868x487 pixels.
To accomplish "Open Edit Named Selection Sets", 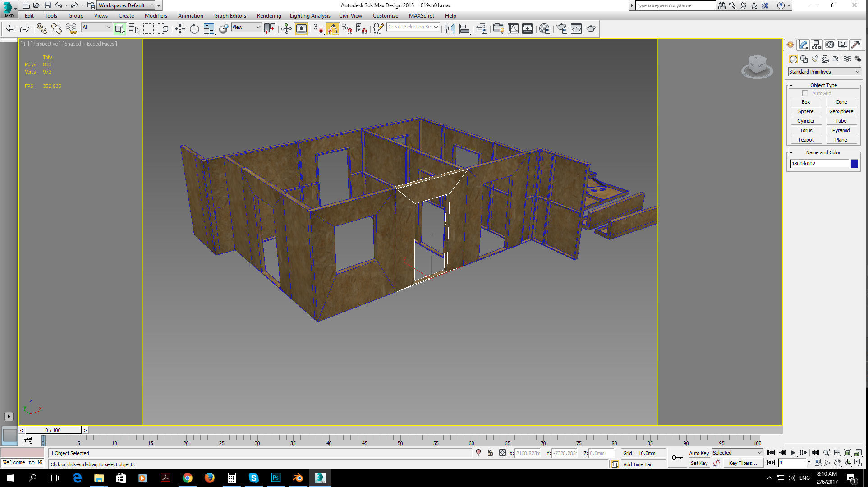I will [x=378, y=29].
